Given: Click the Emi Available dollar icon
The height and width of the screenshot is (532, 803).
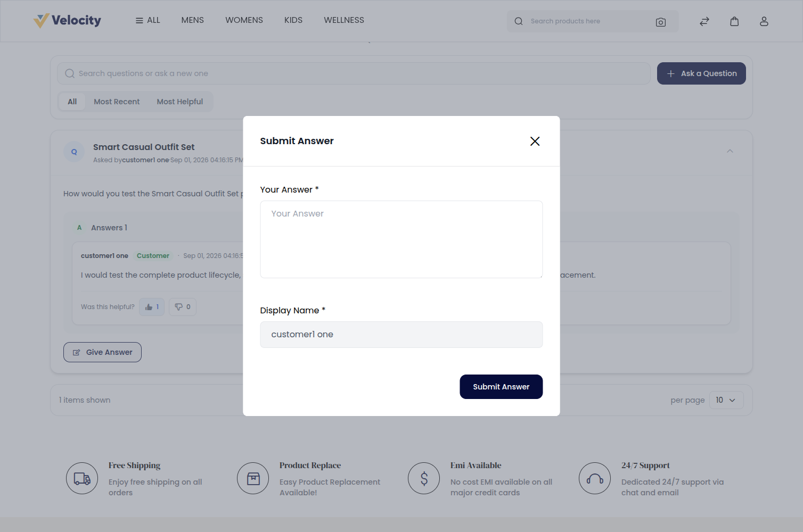Looking at the screenshot, I should [x=424, y=478].
